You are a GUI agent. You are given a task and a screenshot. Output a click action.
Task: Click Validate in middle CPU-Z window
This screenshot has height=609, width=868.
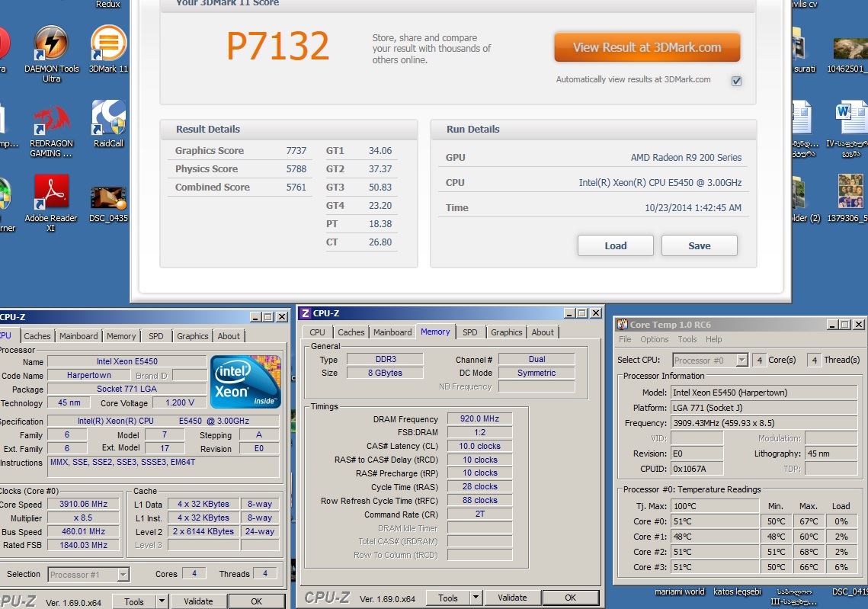(512, 598)
